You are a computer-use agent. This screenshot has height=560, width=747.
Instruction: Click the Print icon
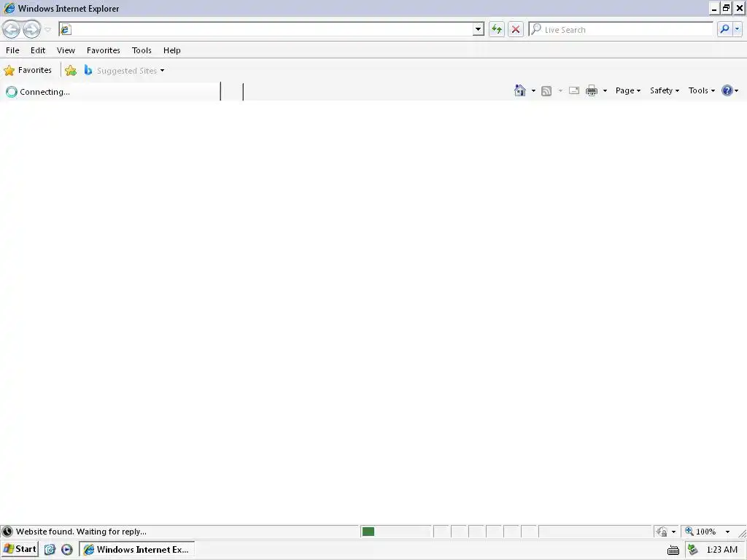pos(592,90)
